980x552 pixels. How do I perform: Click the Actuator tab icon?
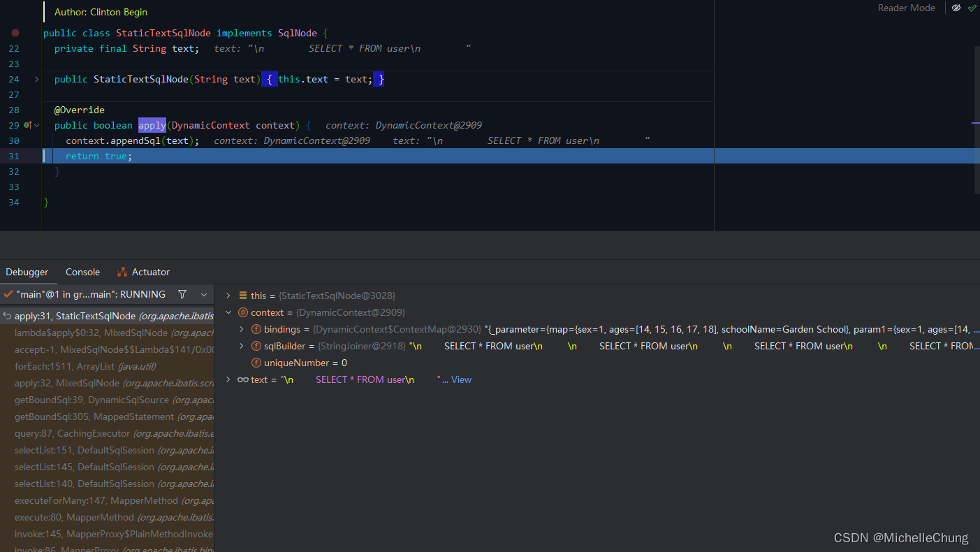point(122,272)
